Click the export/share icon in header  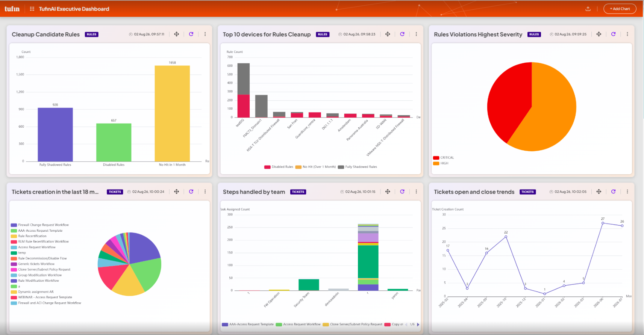click(x=588, y=9)
